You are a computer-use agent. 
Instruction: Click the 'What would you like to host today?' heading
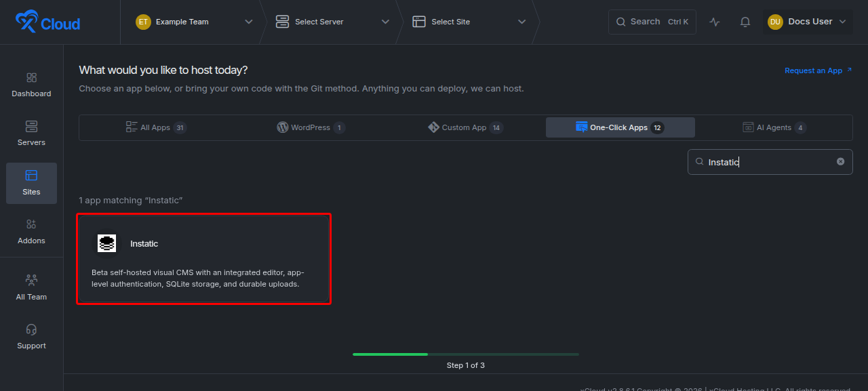click(x=163, y=70)
